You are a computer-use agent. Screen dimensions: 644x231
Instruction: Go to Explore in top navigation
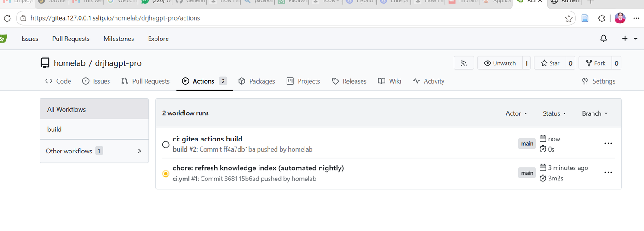(158, 39)
